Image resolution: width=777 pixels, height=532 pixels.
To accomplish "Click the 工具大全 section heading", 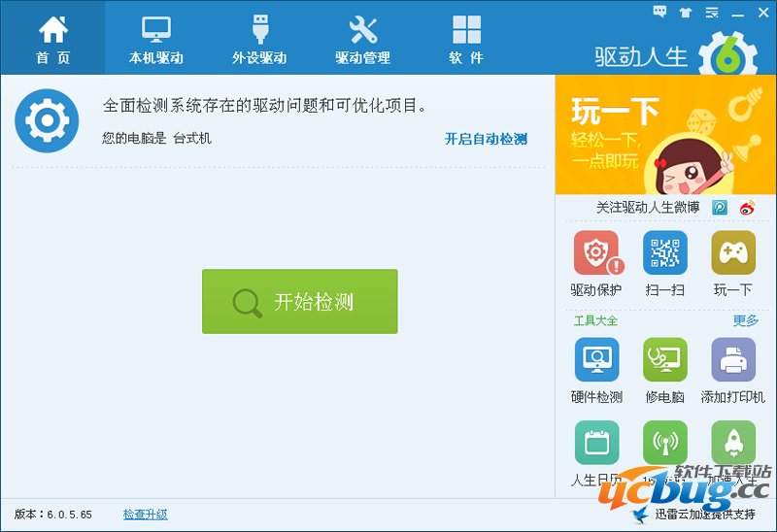I will [595, 320].
